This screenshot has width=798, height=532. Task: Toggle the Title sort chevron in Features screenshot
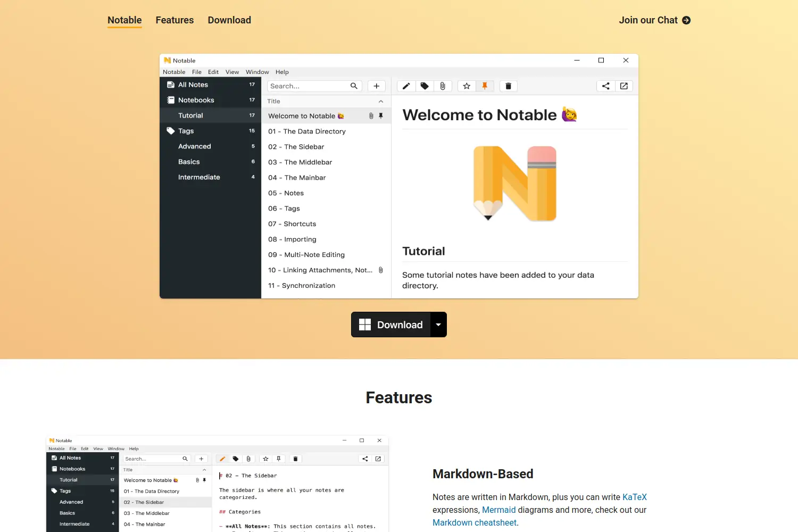pyautogui.click(x=204, y=470)
